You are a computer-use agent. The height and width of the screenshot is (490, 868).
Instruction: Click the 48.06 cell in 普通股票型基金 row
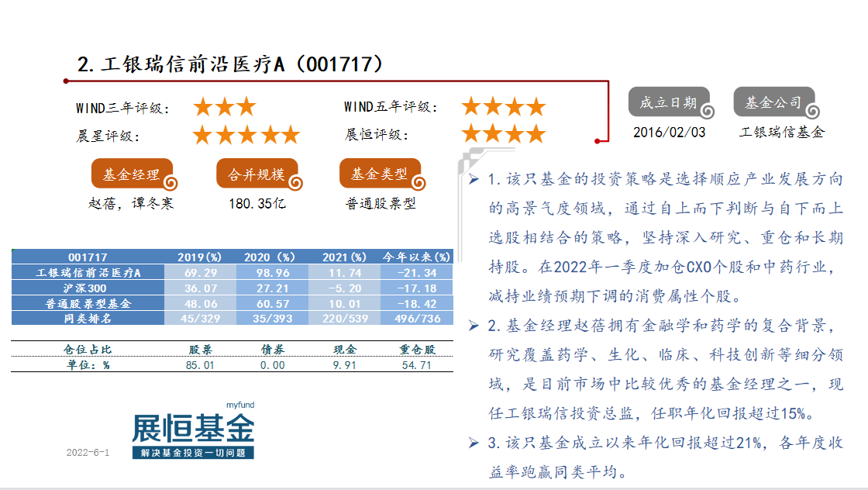click(x=200, y=303)
